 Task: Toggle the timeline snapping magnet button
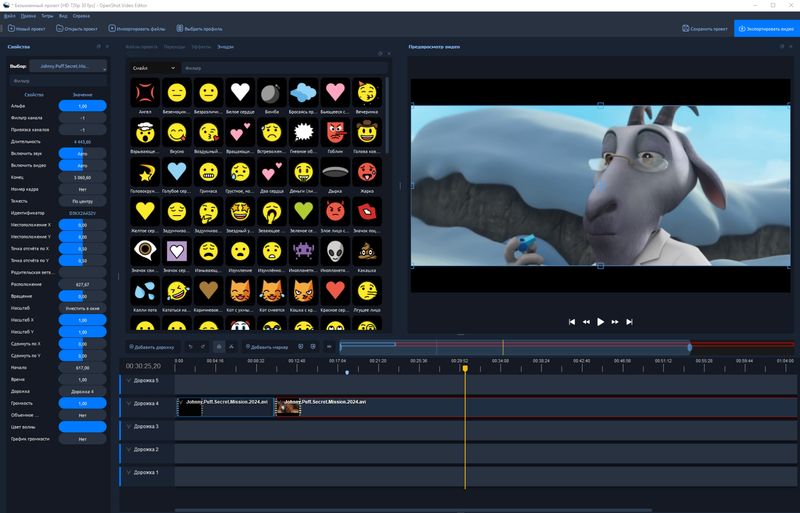point(218,347)
